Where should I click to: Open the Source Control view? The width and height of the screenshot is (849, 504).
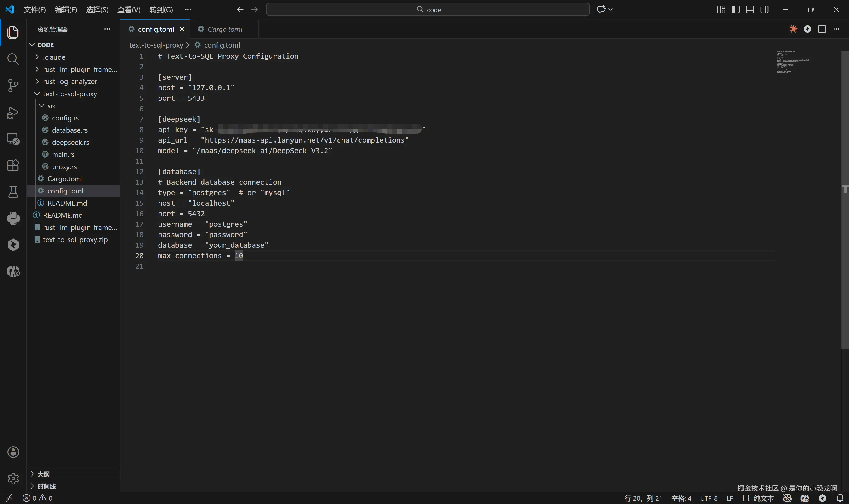tap(13, 86)
